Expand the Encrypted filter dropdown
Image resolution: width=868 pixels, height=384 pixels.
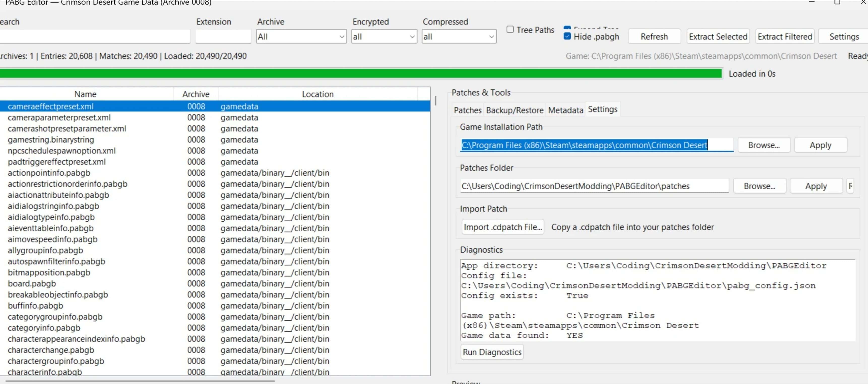pyautogui.click(x=384, y=36)
